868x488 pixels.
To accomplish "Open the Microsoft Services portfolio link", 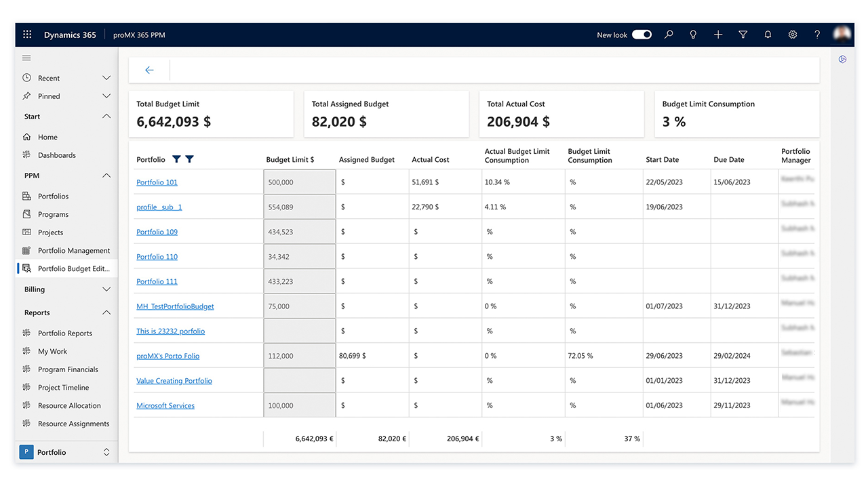I will click(165, 405).
